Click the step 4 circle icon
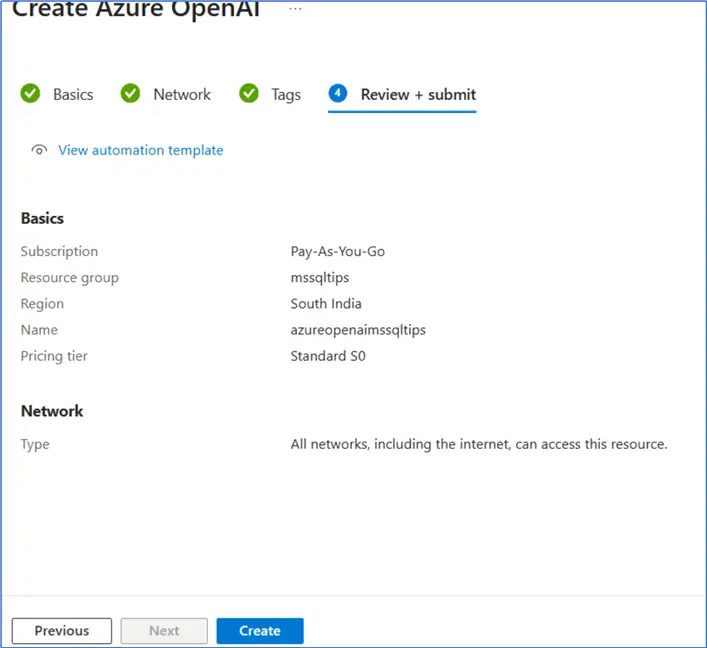 [x=338, y=93]
